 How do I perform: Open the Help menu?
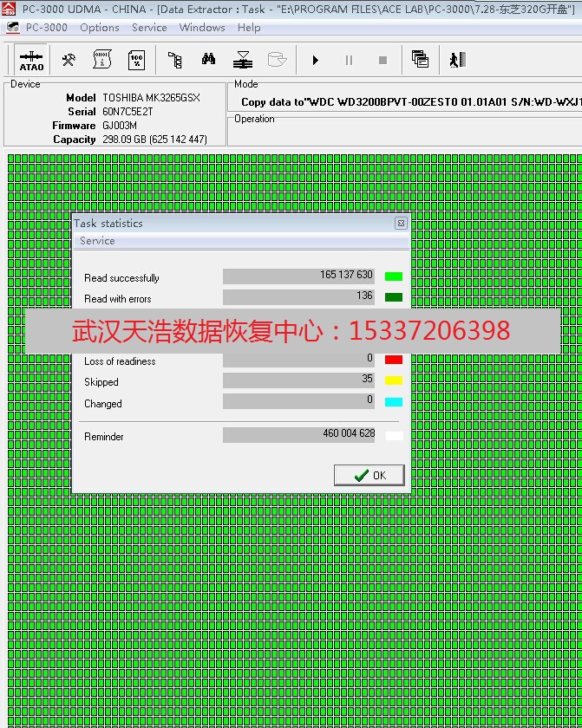(x=249, y=28)
